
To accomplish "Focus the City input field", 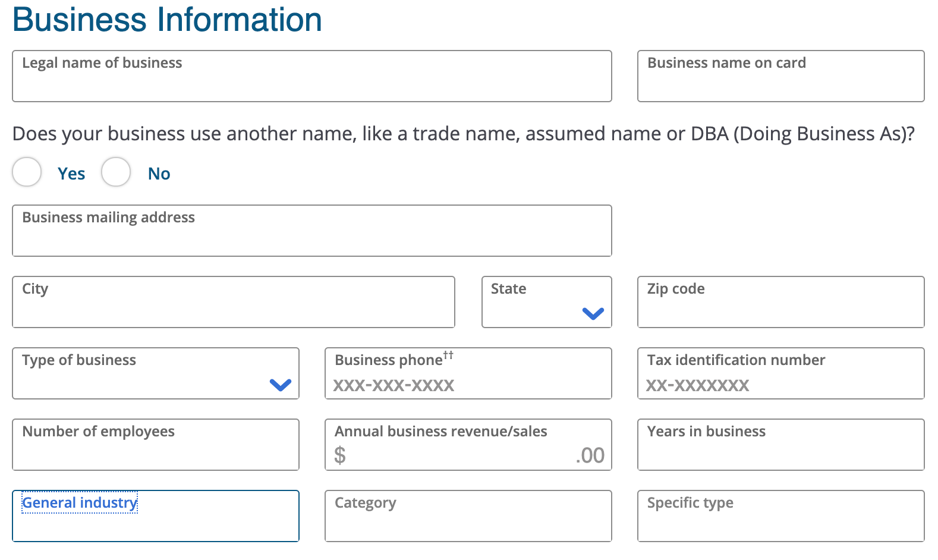I will tap(234, 302).
